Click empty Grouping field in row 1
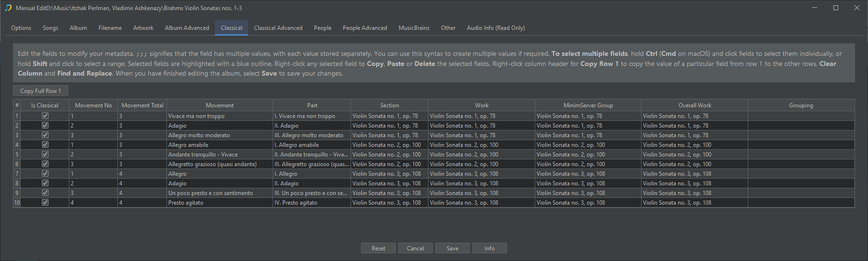868x261 pixels. coord(801,116)
